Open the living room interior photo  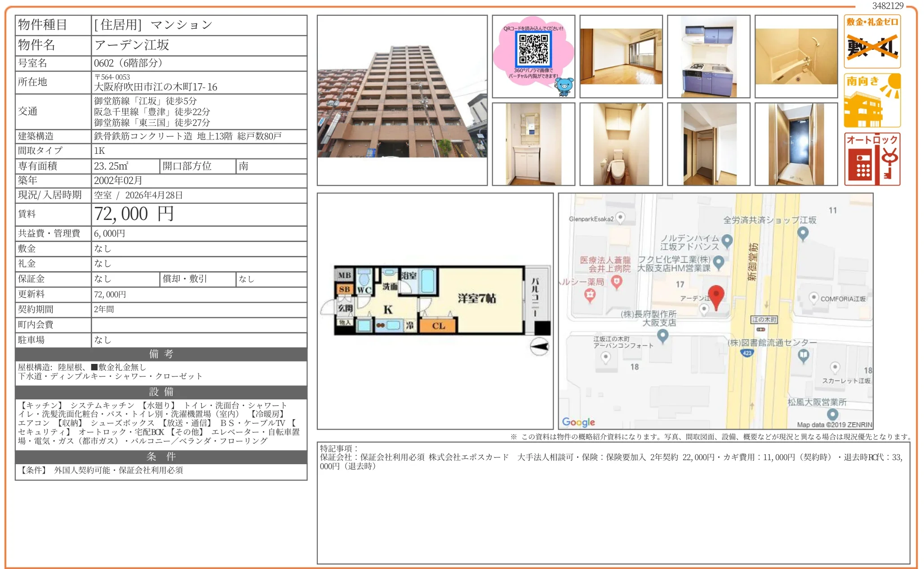coord(621,56)
